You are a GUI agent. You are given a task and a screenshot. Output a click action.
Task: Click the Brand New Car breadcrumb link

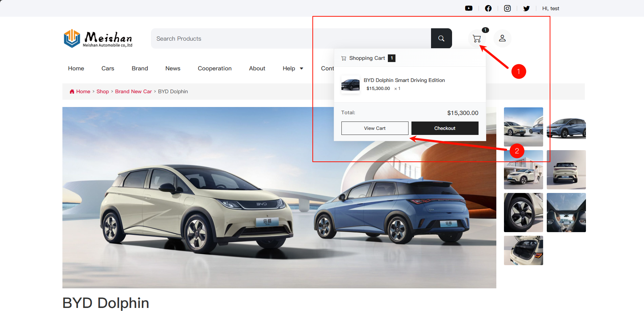(x=134, y=91)
